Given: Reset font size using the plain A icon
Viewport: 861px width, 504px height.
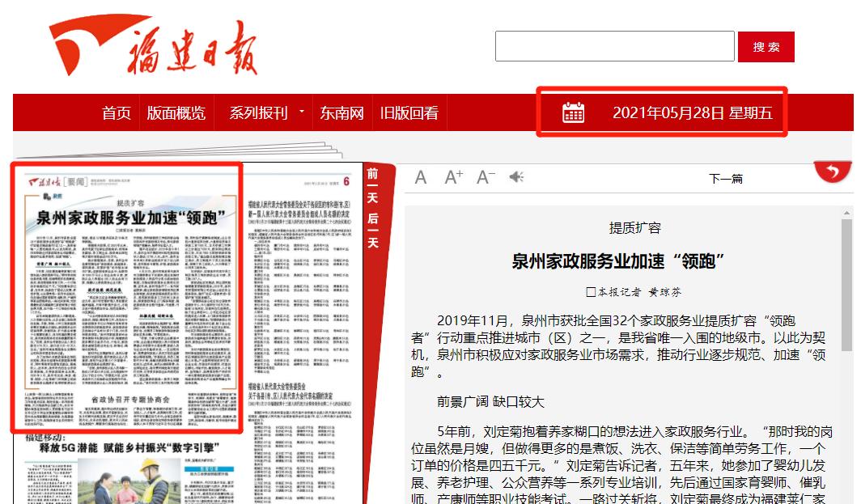Looking at the screenshot, I should tap(421, 177).
